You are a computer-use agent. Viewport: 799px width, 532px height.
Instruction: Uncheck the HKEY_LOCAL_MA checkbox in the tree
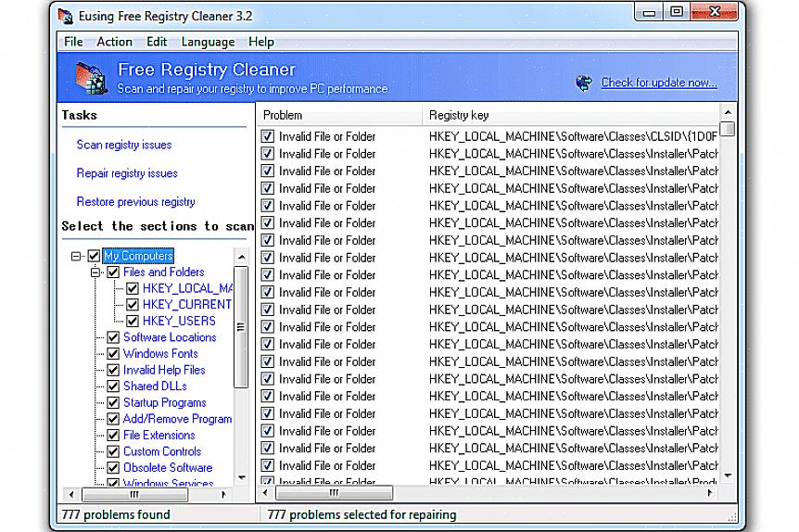click(133, 288)
